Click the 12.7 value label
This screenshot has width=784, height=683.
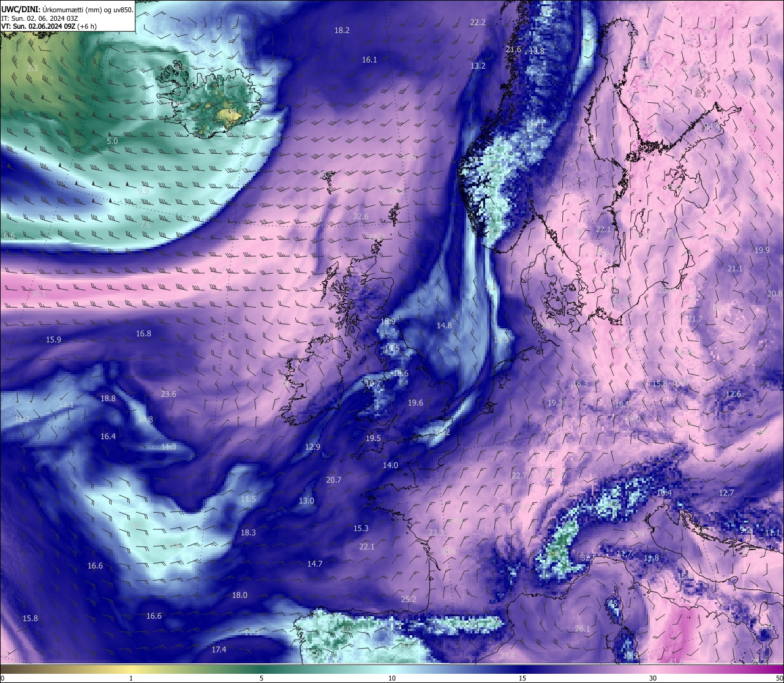point(726,492)
